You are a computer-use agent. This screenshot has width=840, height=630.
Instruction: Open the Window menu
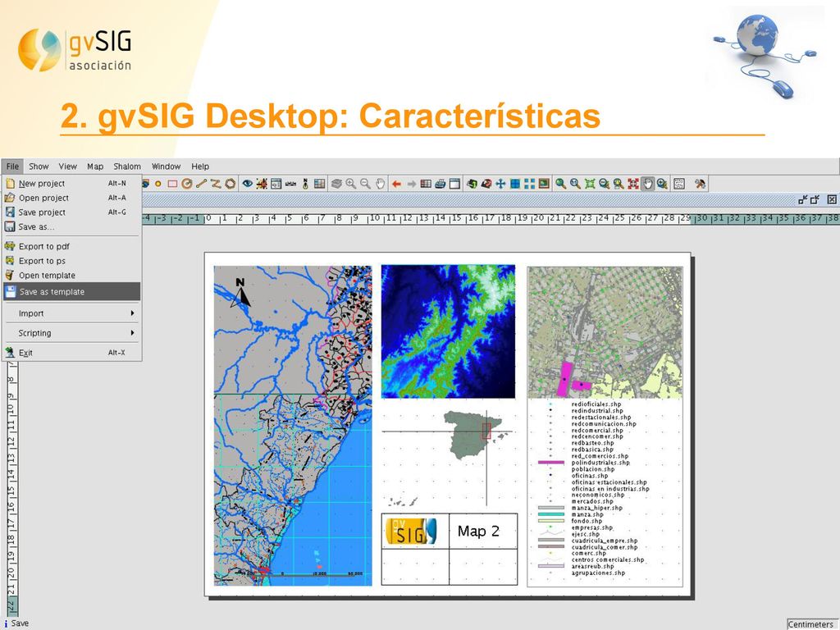pyautogui.click(x=166, y=166)
